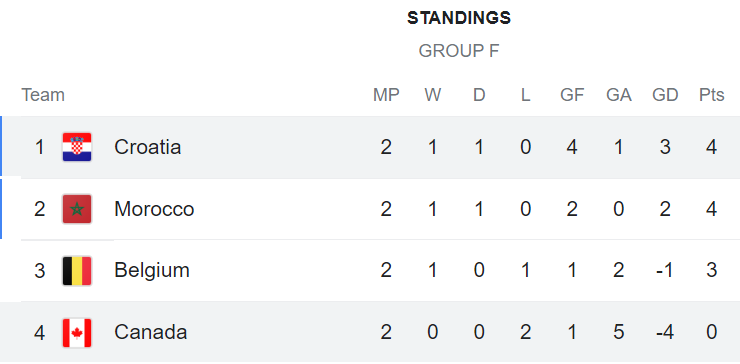Click the GF column header
Screen dimensions: 740x364
pos(572,95)
